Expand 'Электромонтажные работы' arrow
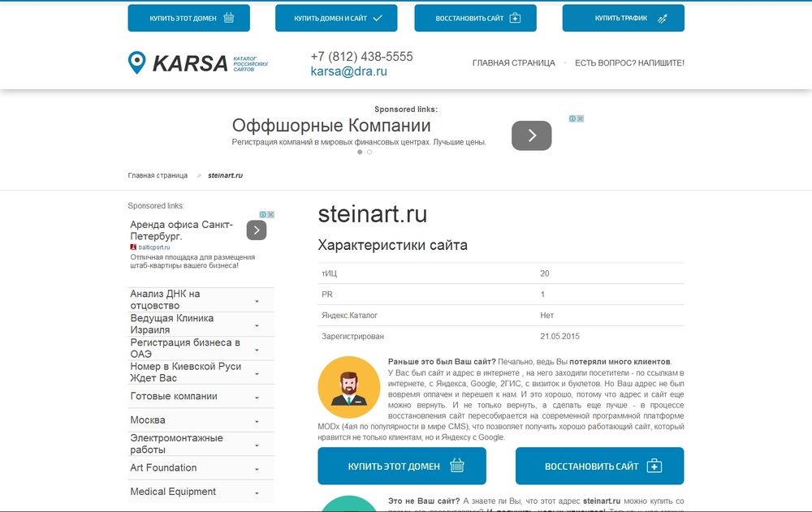Screen dimensions: 812x512 pyautogui.click(x=257, y=445)
